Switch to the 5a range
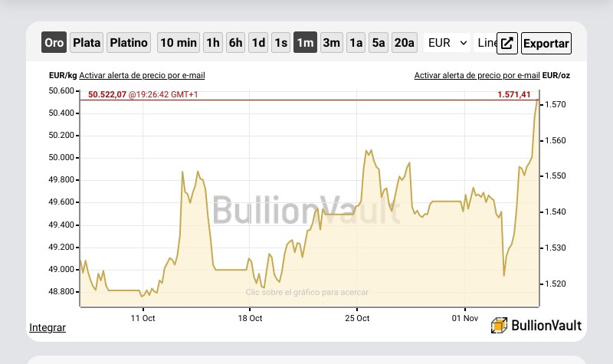This screenshot has height=364, width=613. pyautogui.click(x=379, y=42)
